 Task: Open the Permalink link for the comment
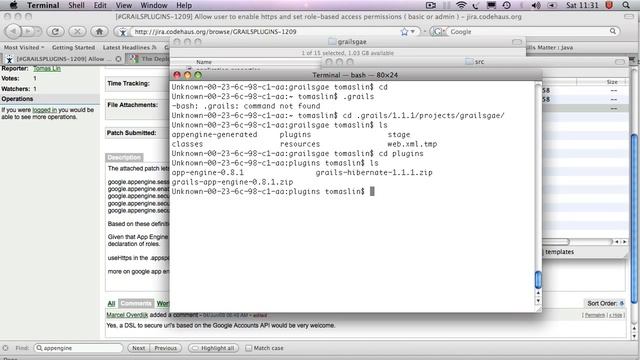(x=595, y=315)
